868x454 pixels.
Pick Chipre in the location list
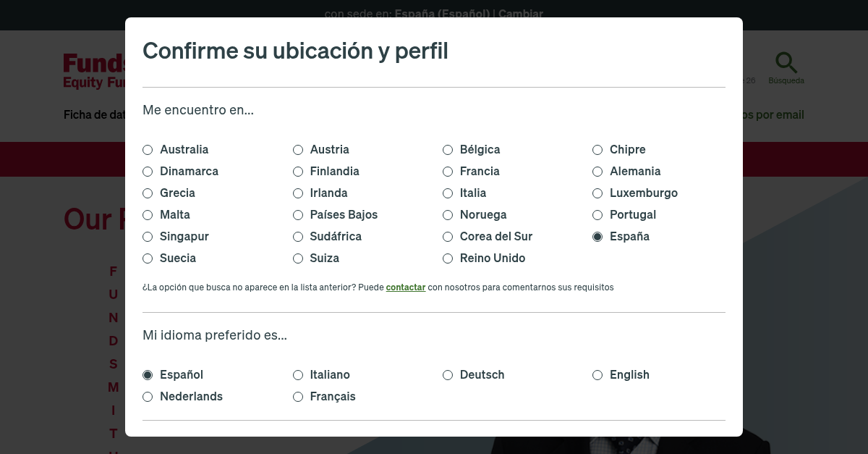[x=597, y=150]
